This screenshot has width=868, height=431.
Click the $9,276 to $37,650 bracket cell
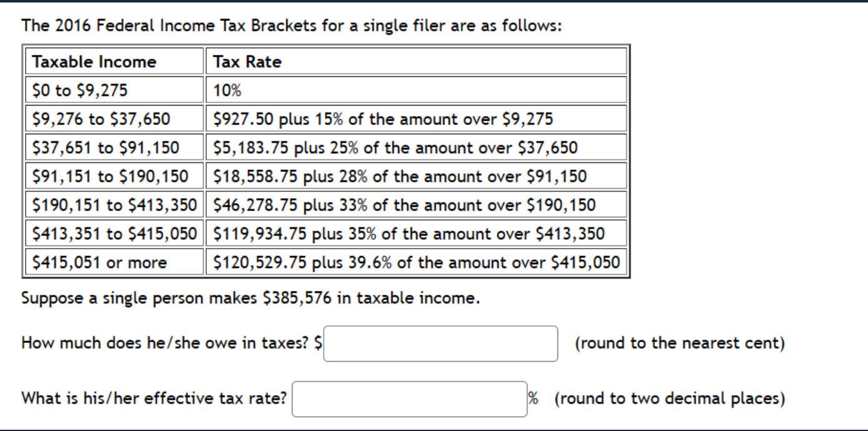pyautogui.click(x=114, y=119)
